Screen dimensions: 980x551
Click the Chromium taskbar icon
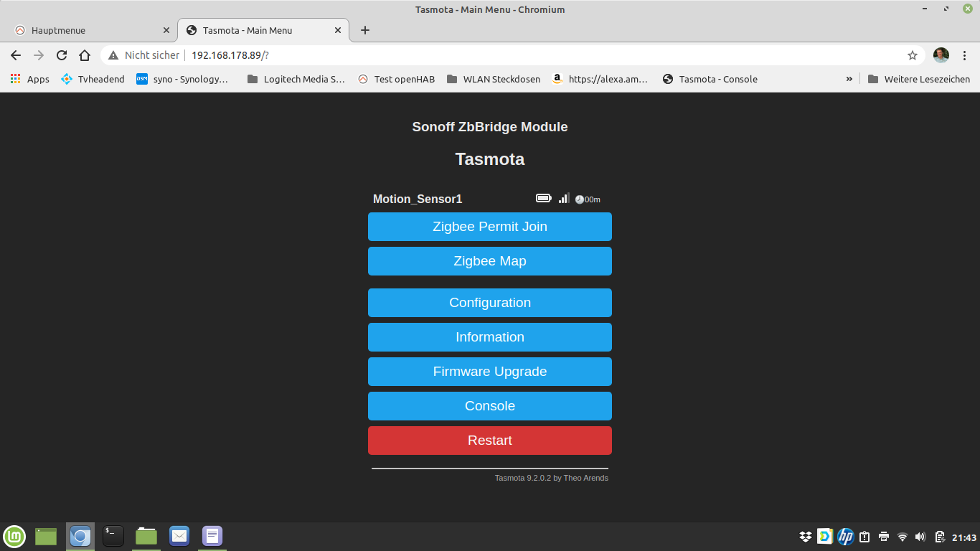coord(80,536)
